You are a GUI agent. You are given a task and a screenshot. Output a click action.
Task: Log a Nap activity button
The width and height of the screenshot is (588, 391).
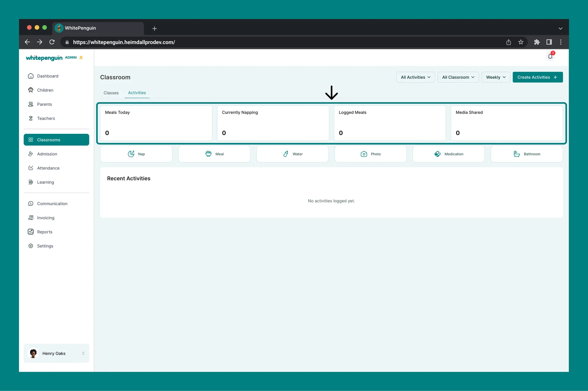pos(136,154)
